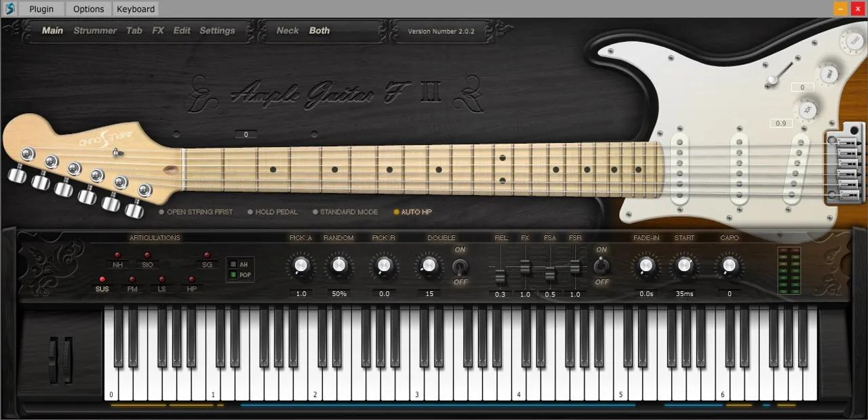Image resolution: width=868 pixels, height=420 pixels.
Task: Open the FX tab
Action: tap(158, 30)
